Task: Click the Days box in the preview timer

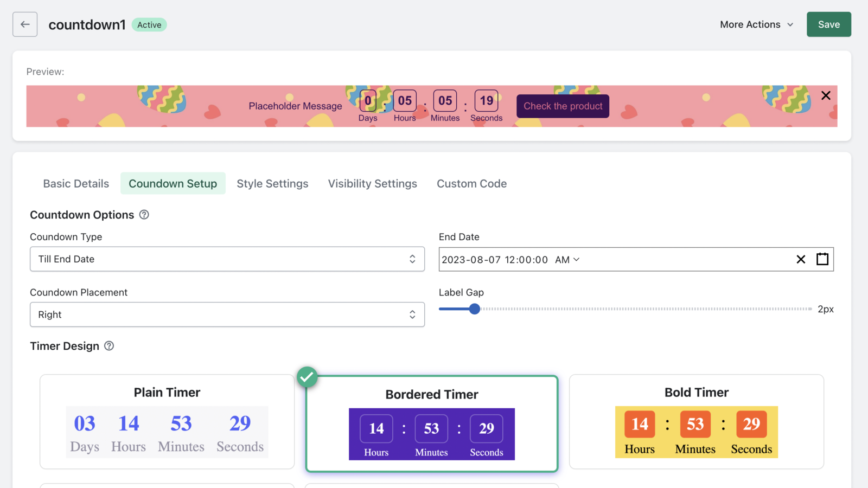Action: [x=368, y=101]
